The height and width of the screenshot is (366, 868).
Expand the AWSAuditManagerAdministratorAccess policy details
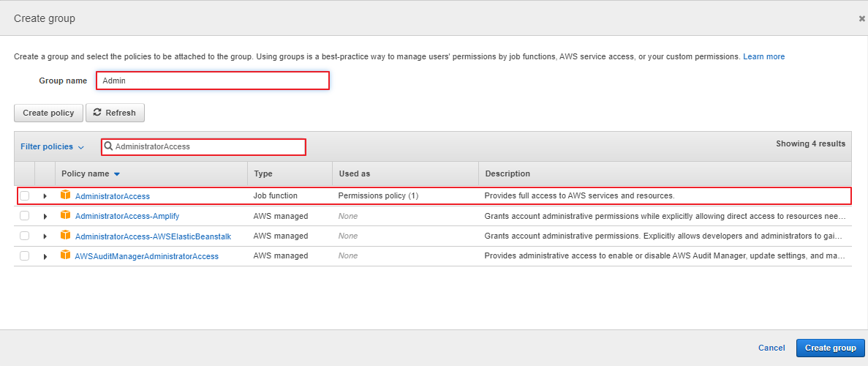click(x=45, y=257)
